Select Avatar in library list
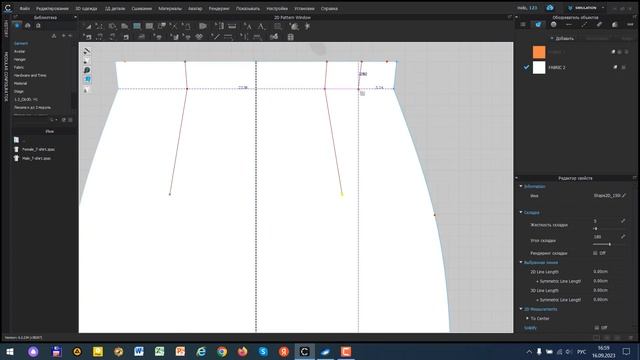The image size is (640, 360). (19, 51)
